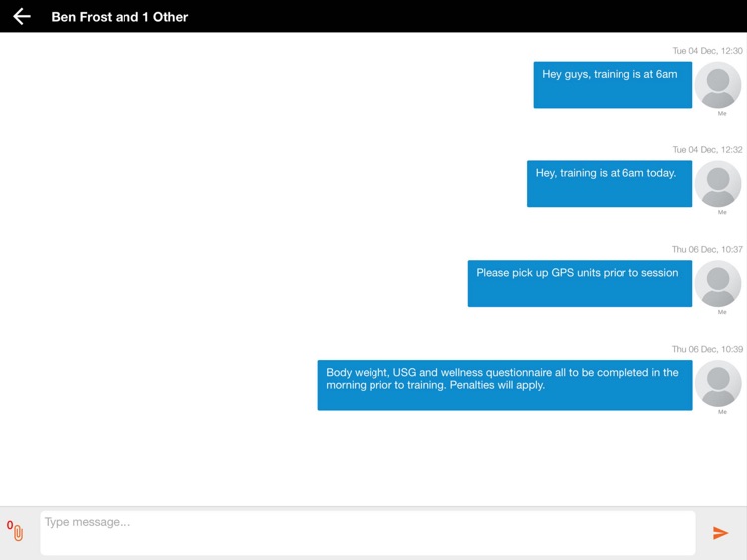The image size is (747, 560).
Task: Click timestamp 'Tue 04 Dec, 12:30'
Action: click(707, 51)
